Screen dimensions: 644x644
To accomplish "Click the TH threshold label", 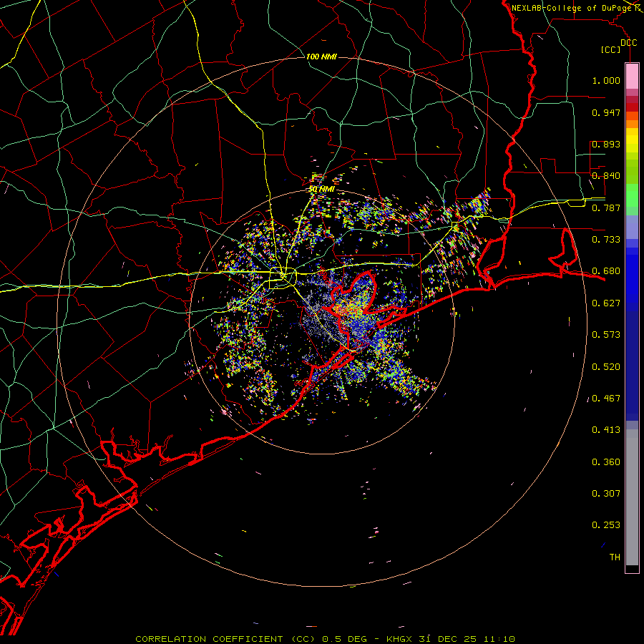I will tap(615, 557).
